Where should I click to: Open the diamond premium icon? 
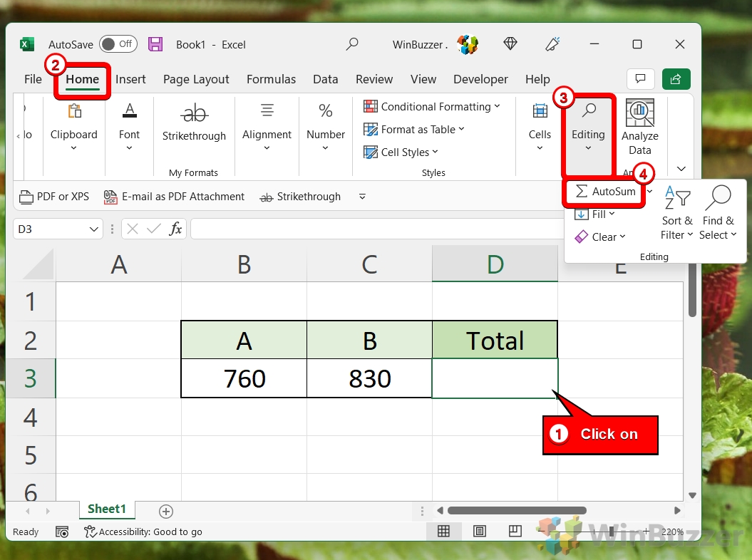[510, 44]
